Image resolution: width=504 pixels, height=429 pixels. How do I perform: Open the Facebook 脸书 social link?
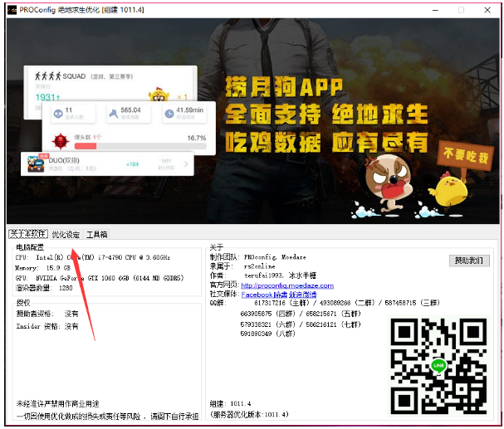click(x=264, y=295)
